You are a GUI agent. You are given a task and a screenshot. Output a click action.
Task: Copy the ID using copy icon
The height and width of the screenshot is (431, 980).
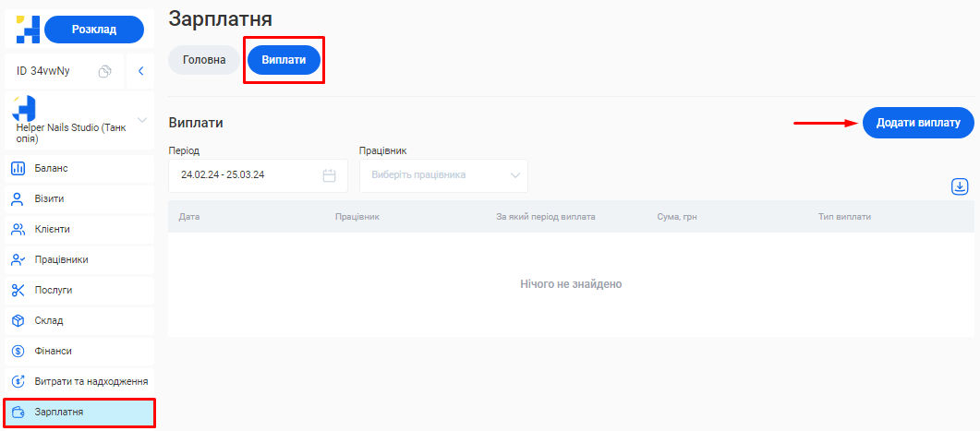105,71
